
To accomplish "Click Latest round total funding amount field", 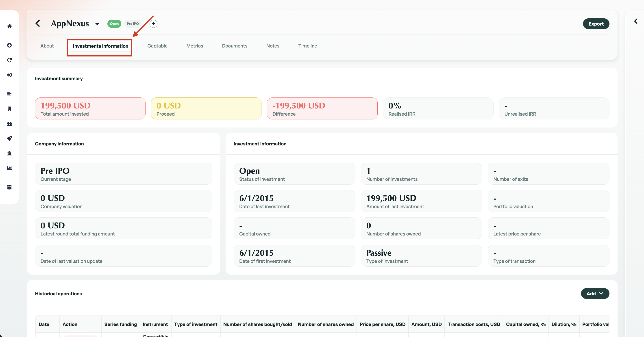I will pyautogui.click(x=124, y=228).
